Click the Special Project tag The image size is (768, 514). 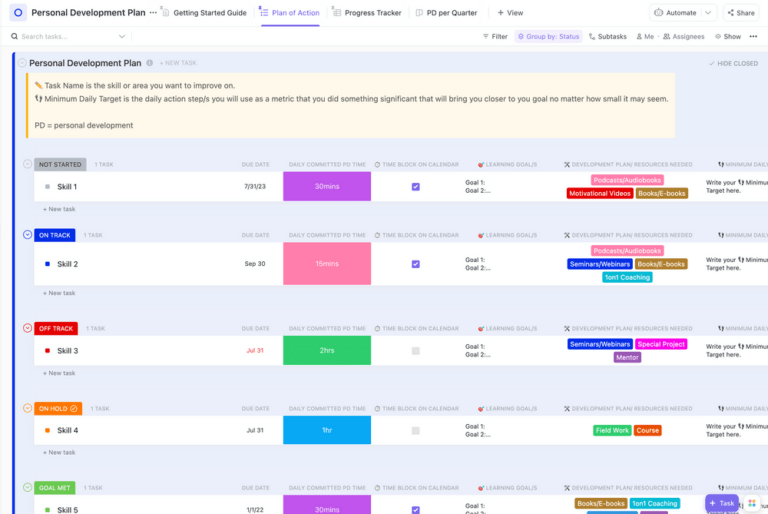point(661,344)
